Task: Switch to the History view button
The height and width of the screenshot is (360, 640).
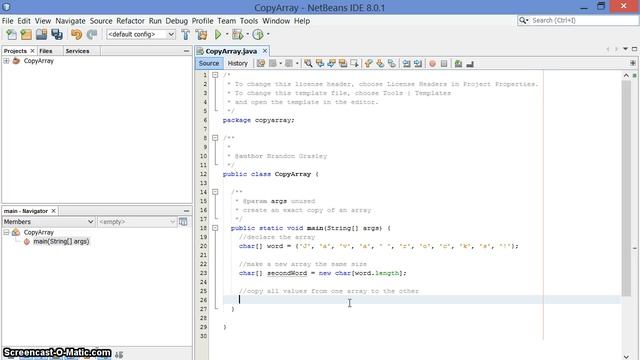Action: click(x=238, y=64)
